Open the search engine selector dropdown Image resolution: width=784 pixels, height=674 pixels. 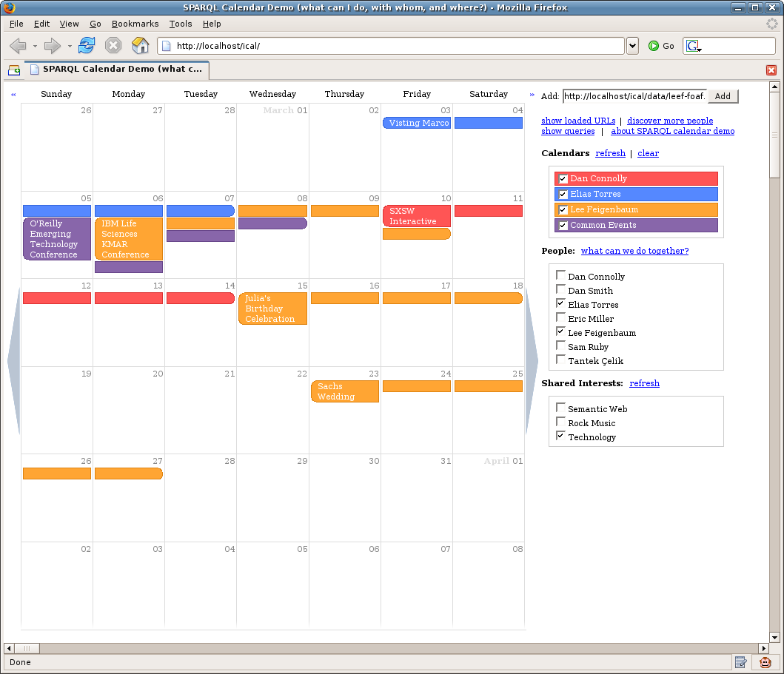[x=694, y=46]
